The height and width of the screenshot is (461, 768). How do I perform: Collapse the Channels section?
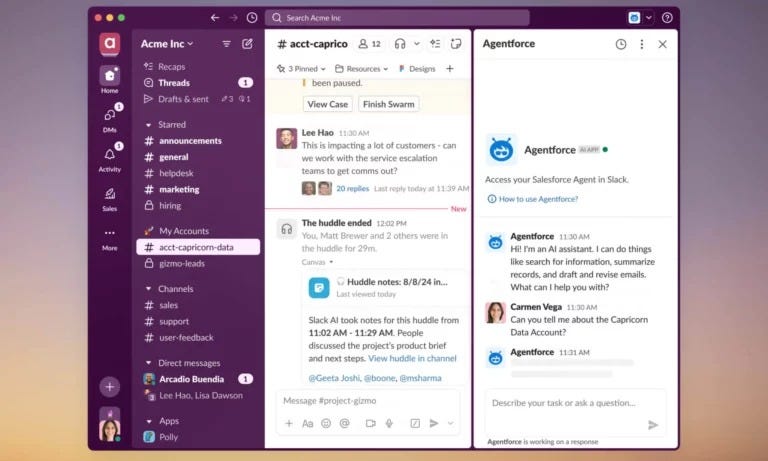click(x=148, y=289)
